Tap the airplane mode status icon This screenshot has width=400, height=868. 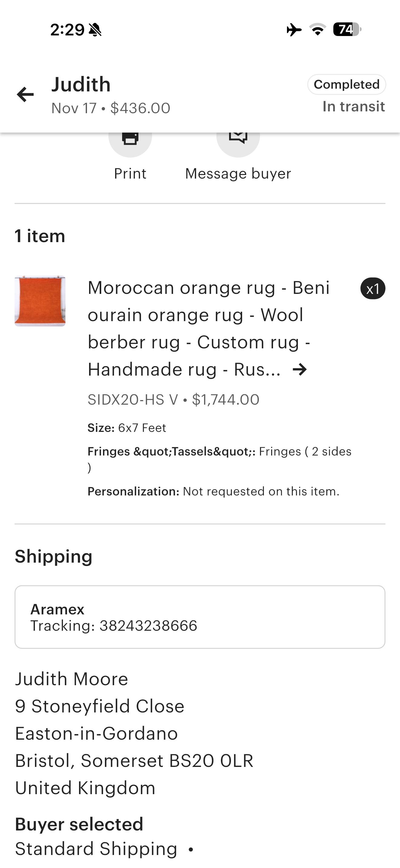pyautogui.click(x=294, y=30)
